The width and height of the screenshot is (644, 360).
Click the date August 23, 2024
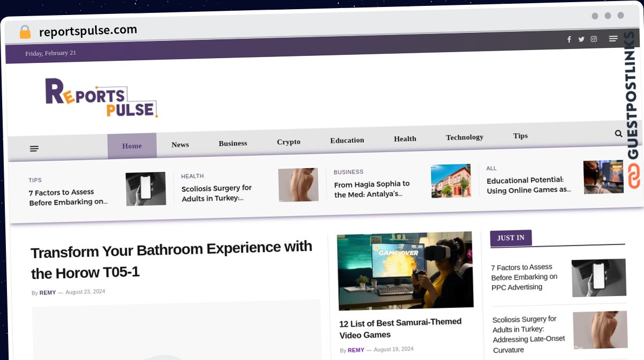point(85,292)
